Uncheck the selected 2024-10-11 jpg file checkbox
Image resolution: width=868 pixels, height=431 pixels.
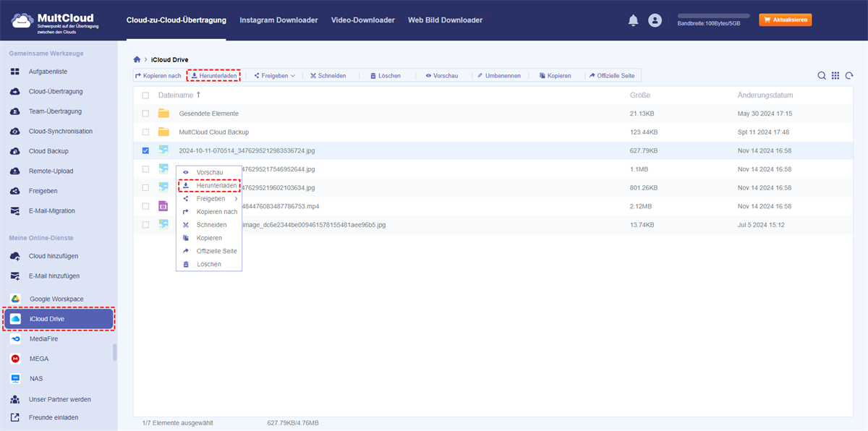tap(146, 150)
